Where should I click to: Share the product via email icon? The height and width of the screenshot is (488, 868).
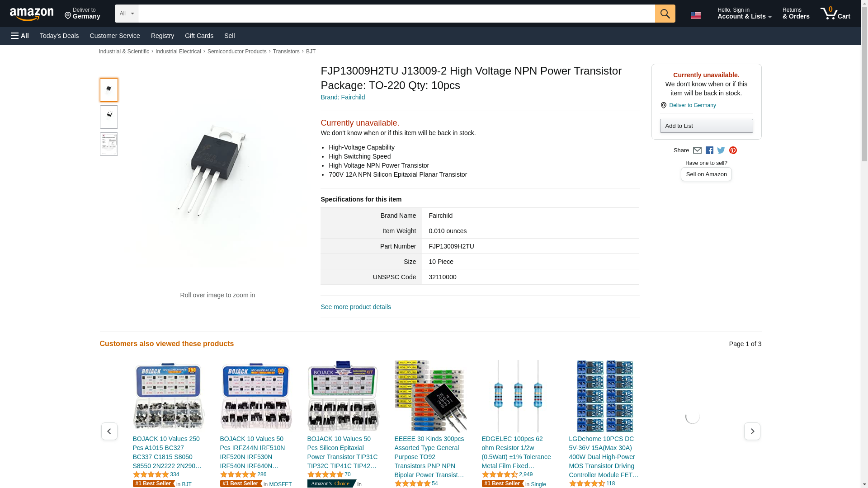point(697,150)
